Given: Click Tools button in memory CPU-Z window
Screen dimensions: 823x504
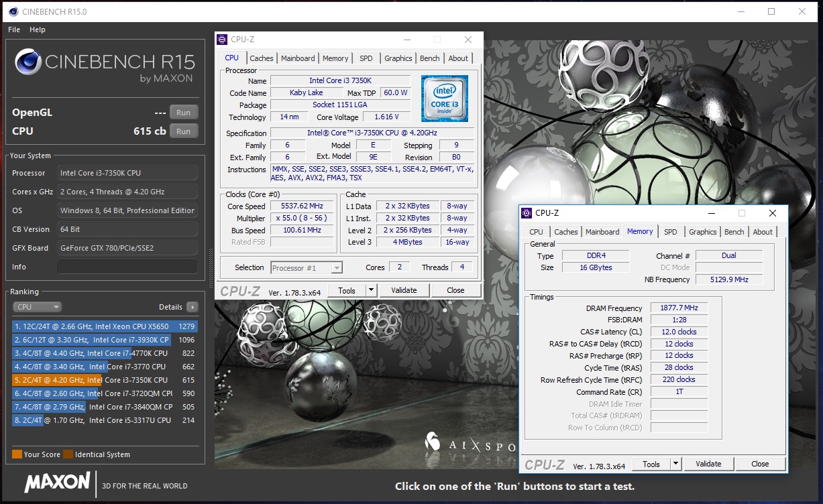Looking at the screenshot, I should (651, 464).
